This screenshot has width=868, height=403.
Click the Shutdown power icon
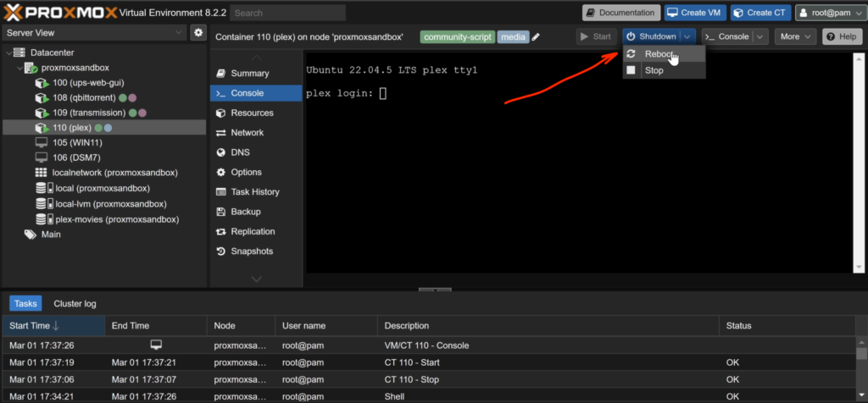tap(631, 36)
